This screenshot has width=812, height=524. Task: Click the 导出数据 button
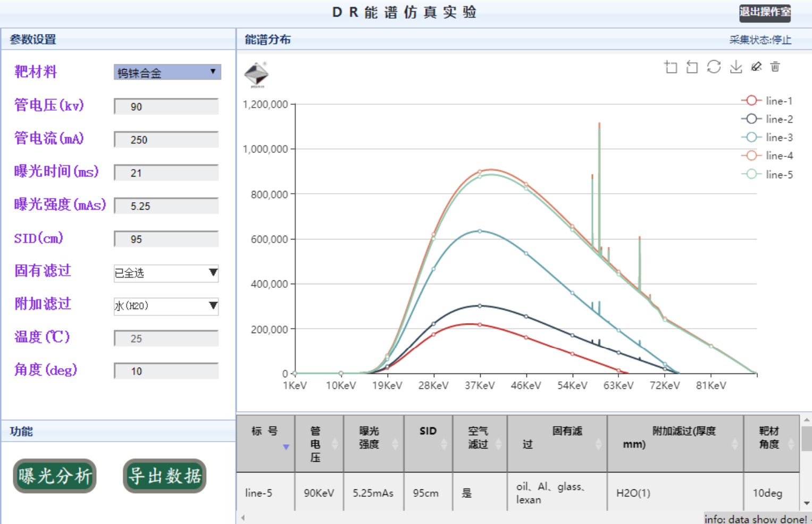tap(165, 476)
